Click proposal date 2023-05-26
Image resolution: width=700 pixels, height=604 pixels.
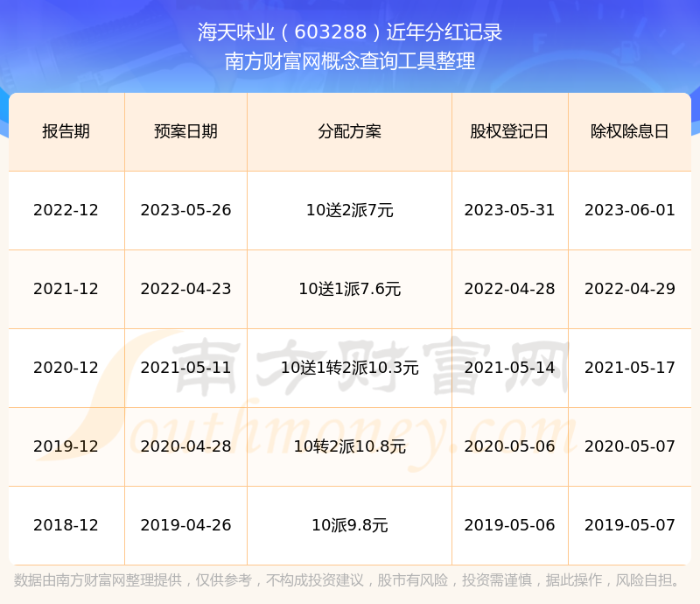(x=185, y=210)
